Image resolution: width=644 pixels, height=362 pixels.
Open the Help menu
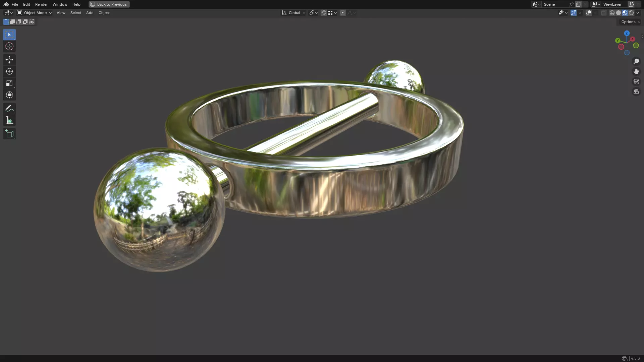[x=76, y=4]
